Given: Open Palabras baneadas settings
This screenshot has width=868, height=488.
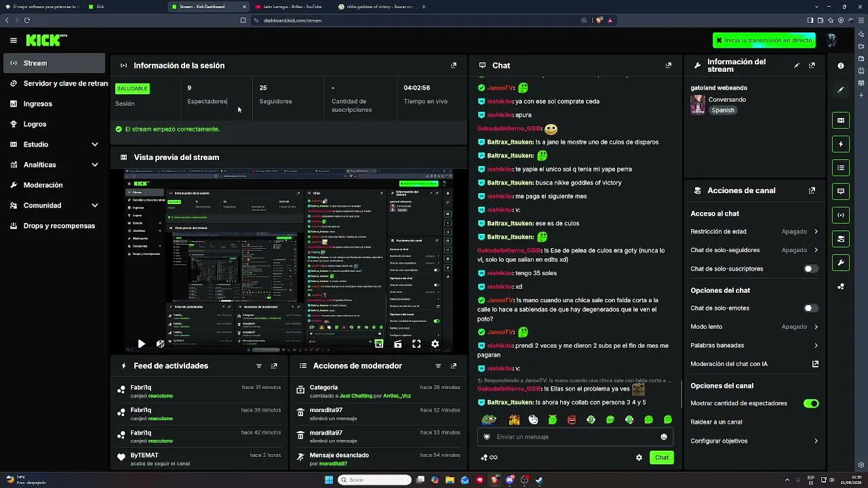Looking at the screenshot, I should click(755, 346).
